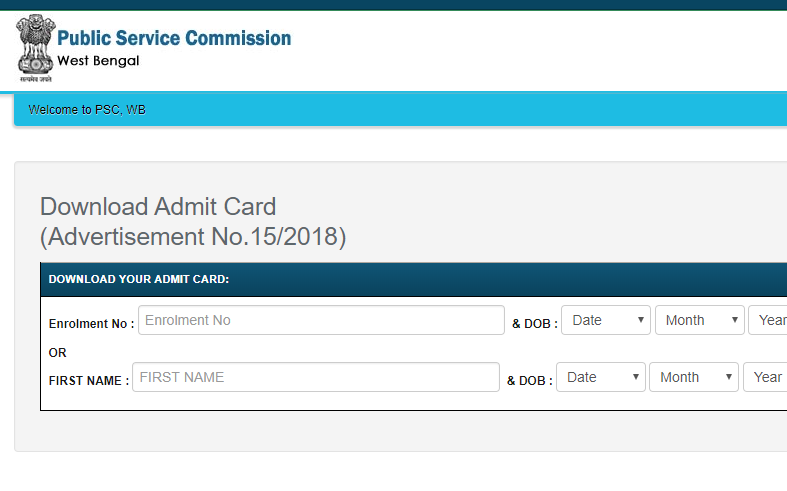Image resolution: width=787 pixels, height=491 pixels.
Task: Click the & DOB label beside FIRST NAME
Action: click(529, 381)
